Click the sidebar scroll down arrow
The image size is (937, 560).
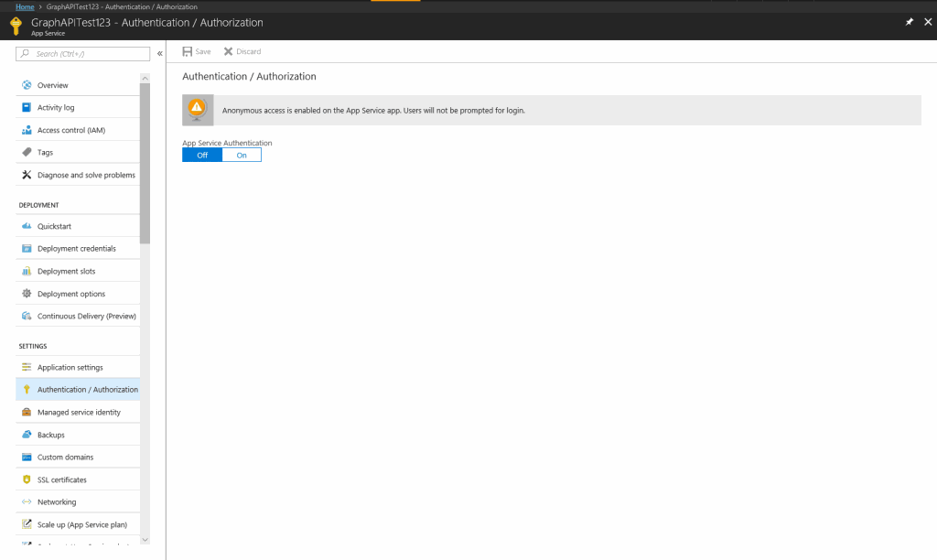point(145,540)
